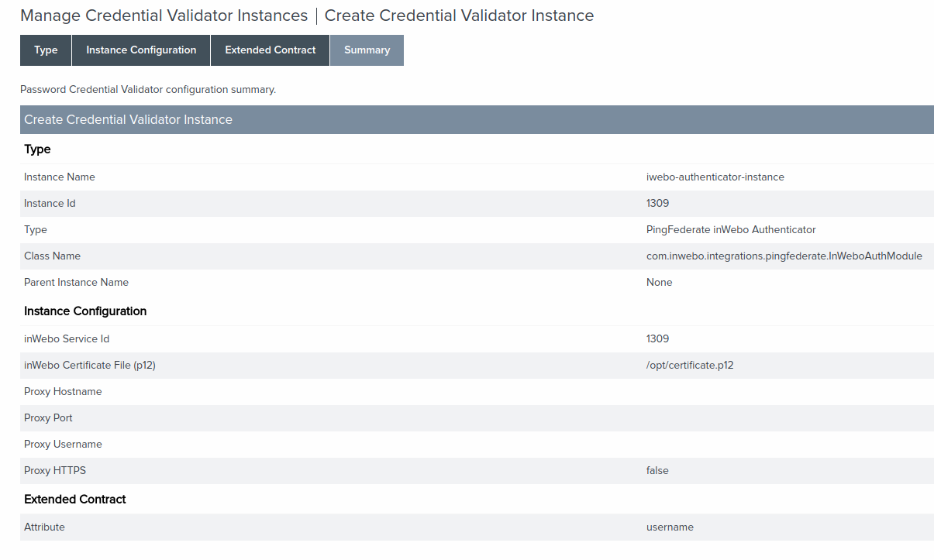Click the Parent Instance Name value None
Viewport: 934px width, 560px height.
[659, 283]
